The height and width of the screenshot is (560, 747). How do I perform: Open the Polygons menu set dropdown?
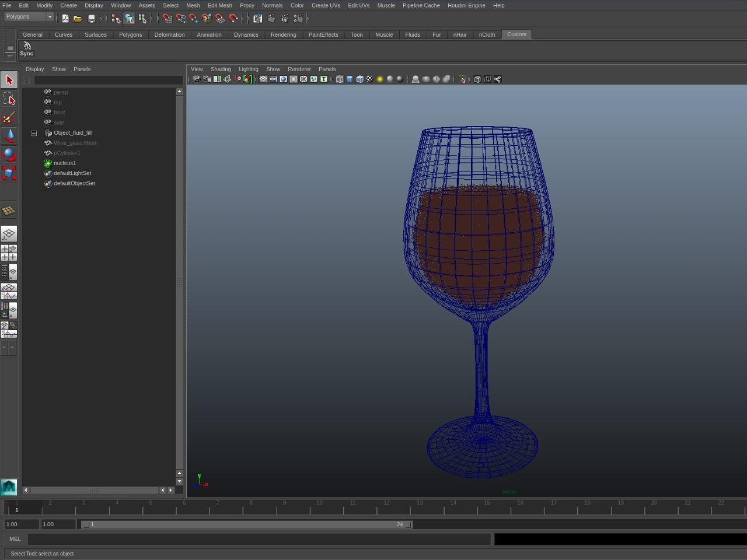click(x=27, y=16)
